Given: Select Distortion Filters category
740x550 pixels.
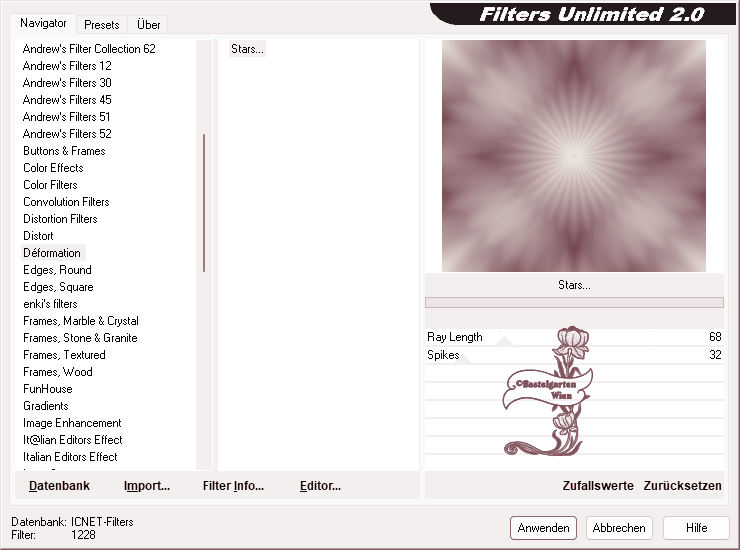Looking at the screenshot, I should point(60,219).
